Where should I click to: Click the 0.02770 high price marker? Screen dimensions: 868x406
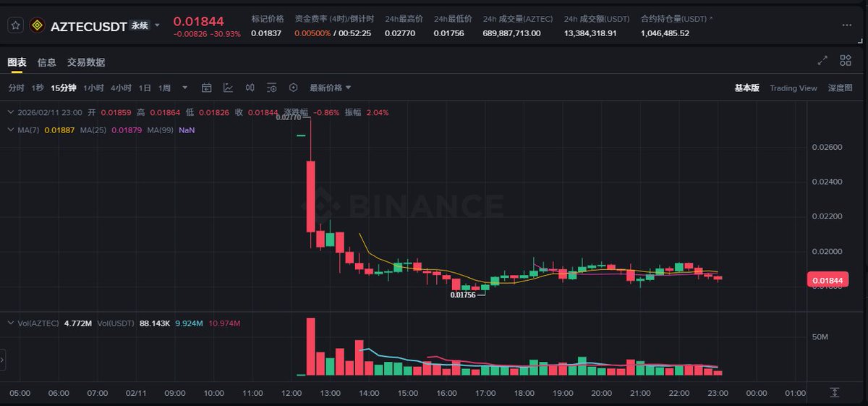289,117
